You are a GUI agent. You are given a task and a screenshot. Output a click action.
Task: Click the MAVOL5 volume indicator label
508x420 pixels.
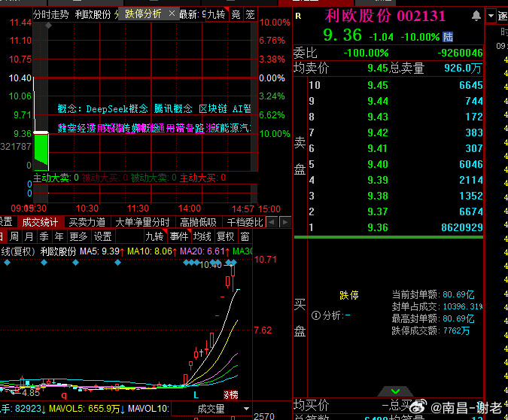(x=87, y=409)
